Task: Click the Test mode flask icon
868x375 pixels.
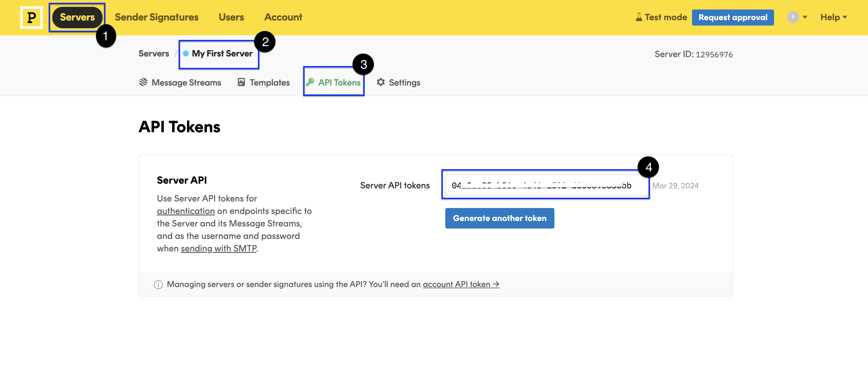Action: pyautogui.click(x=639, y=17)
